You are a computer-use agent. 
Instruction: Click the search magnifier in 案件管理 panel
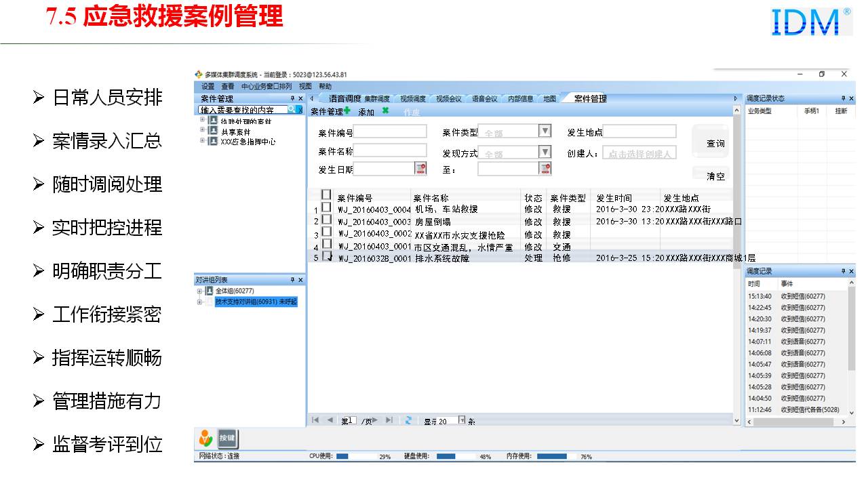(x=292, y=109)
